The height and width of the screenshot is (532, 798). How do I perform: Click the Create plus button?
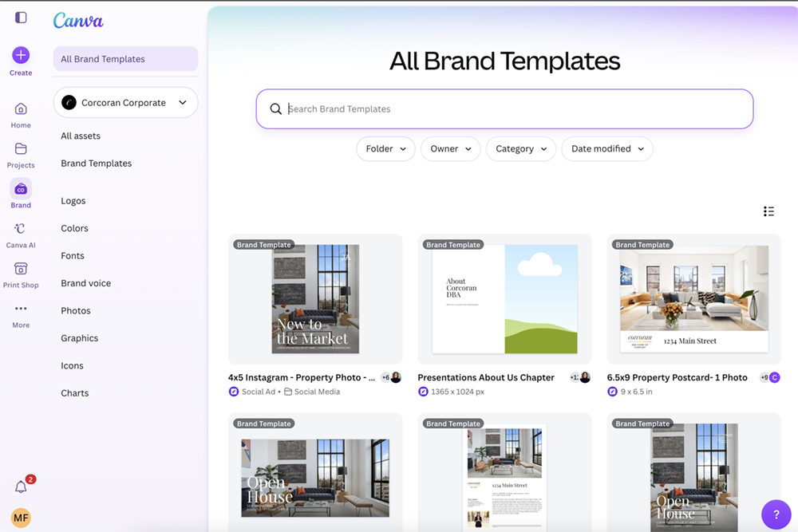click(x=21, y=55)
